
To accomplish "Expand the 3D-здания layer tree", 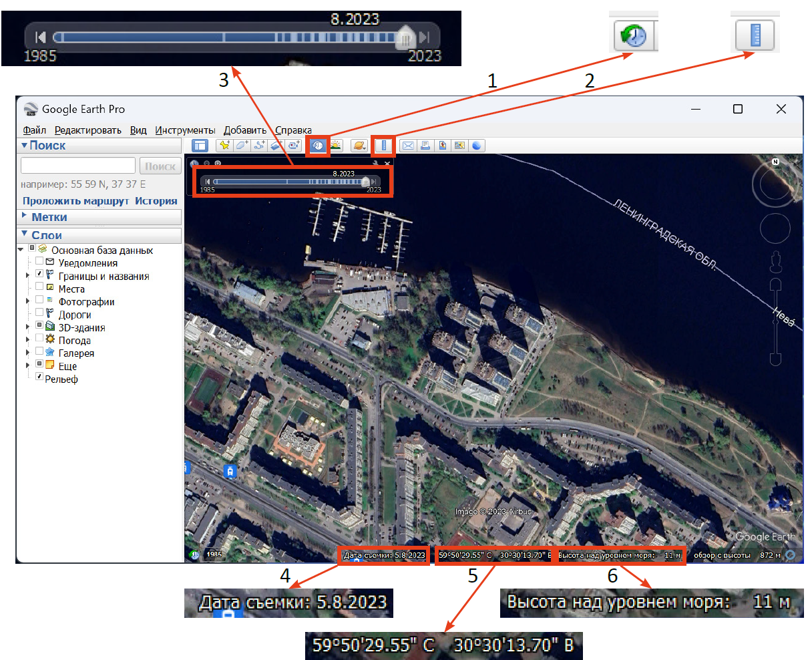I will coord(27,327).
